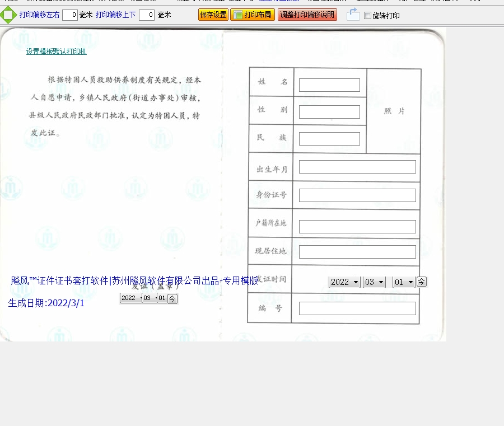Click the 保存设置 button

[213, 15]
